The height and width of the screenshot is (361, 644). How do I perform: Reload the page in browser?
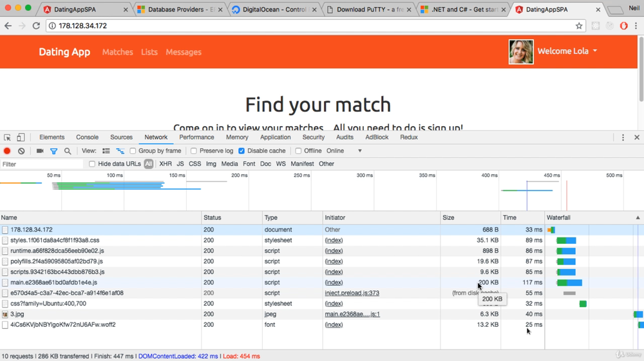(x=36, y=26)
